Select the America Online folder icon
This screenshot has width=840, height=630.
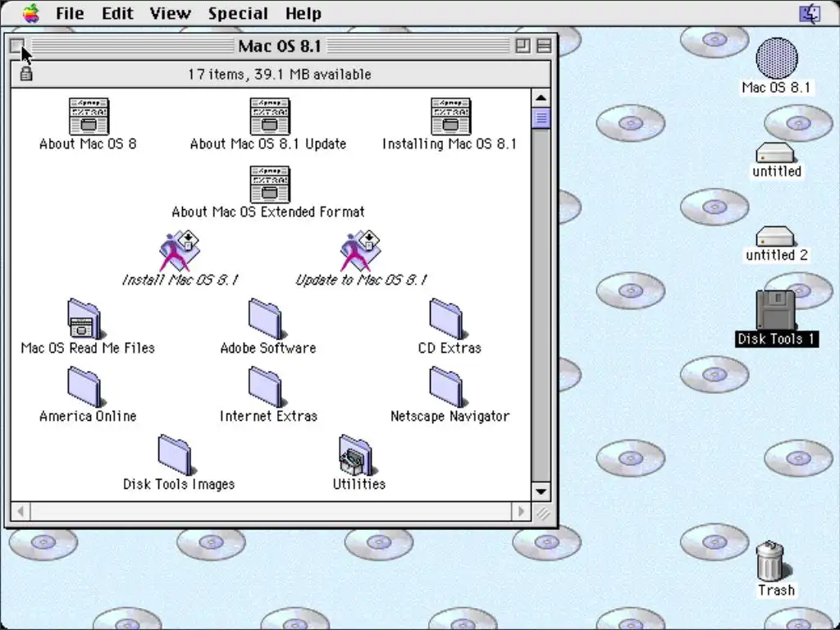click(85, 387)
